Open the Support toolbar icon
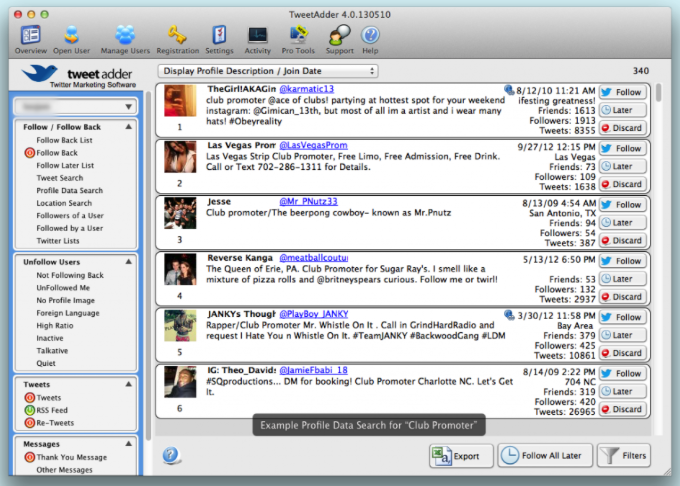 pos(340,39)
